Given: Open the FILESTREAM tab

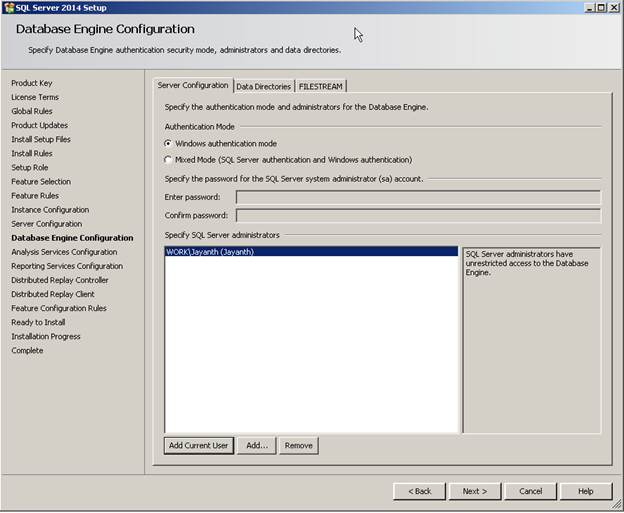Looking at the screenshot, I should [x=320, y=86].
